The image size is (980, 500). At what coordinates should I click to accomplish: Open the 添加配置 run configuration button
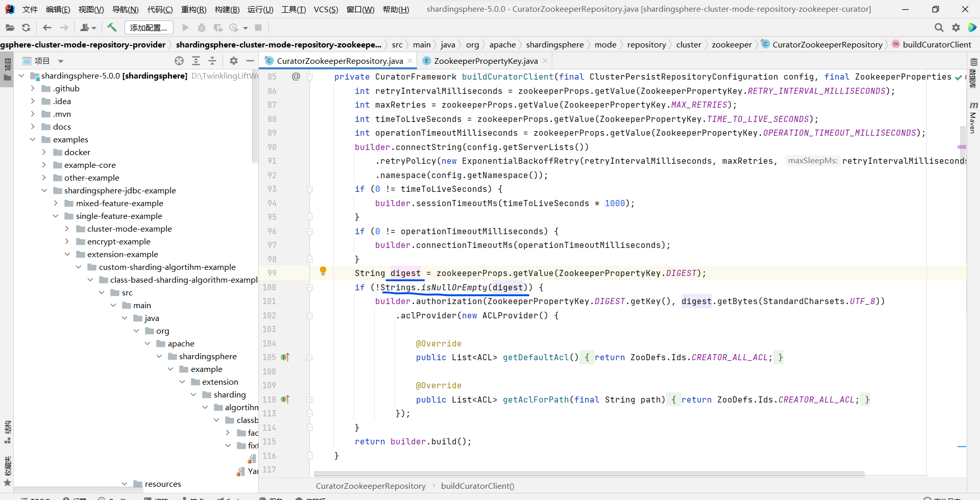149,28
